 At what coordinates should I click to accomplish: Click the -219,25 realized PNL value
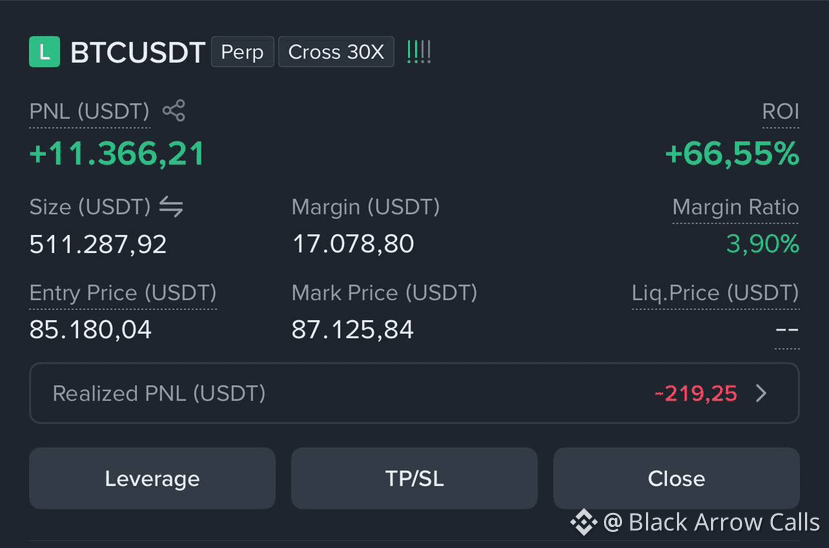696,394
